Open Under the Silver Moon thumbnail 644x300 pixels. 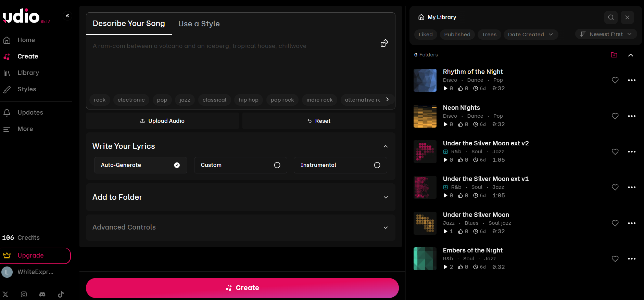coord(425,223)
